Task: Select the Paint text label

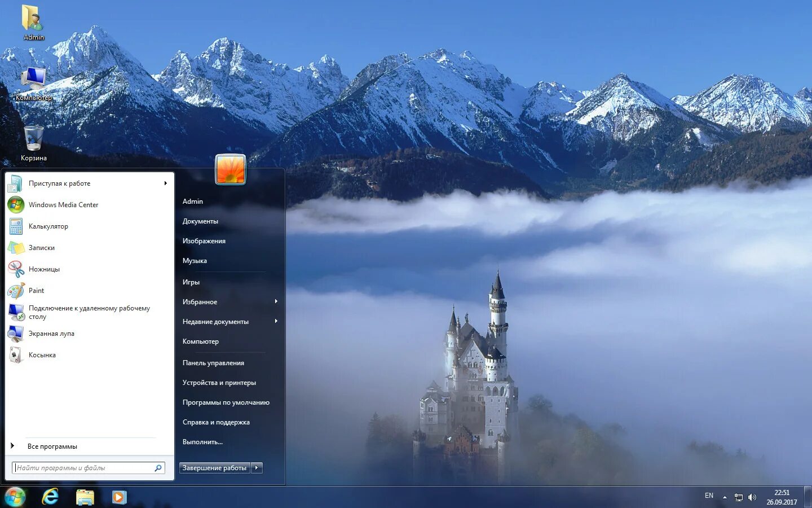Action: [36, 291]
